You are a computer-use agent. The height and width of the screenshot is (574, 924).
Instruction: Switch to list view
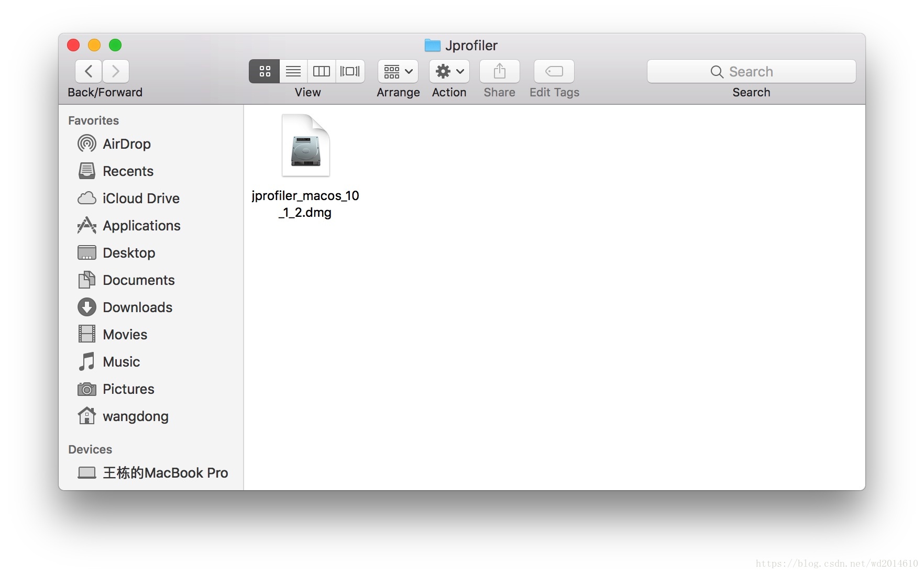click(x=293, y=71)
